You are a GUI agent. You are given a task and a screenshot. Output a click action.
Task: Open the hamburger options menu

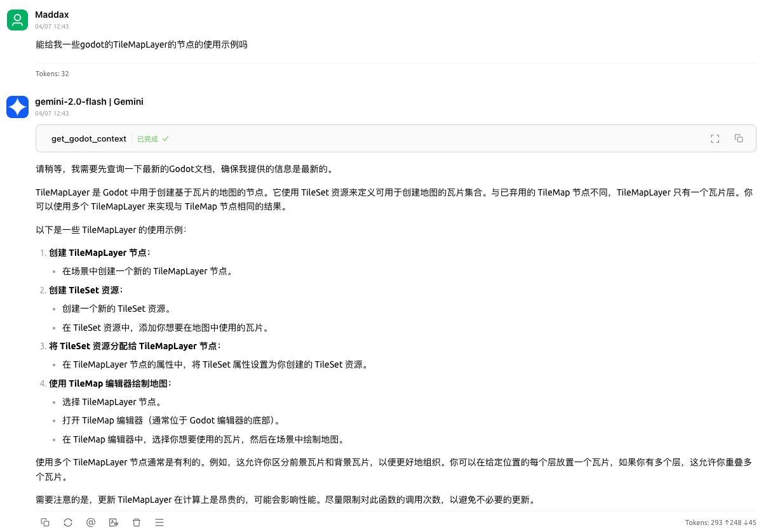coord(159,522)
